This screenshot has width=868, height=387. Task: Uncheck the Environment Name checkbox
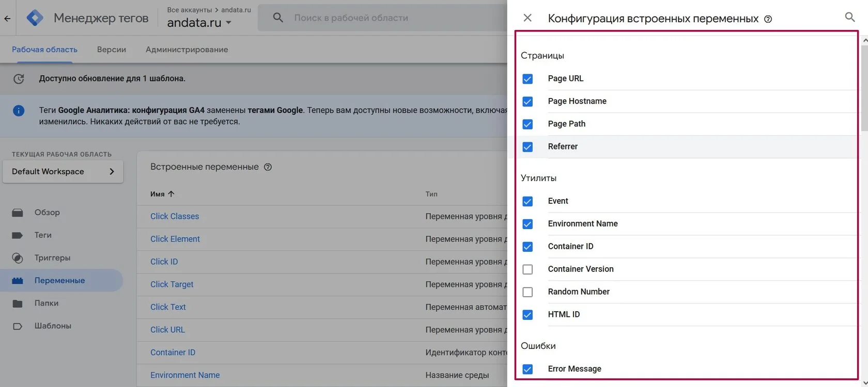point(528,224)
